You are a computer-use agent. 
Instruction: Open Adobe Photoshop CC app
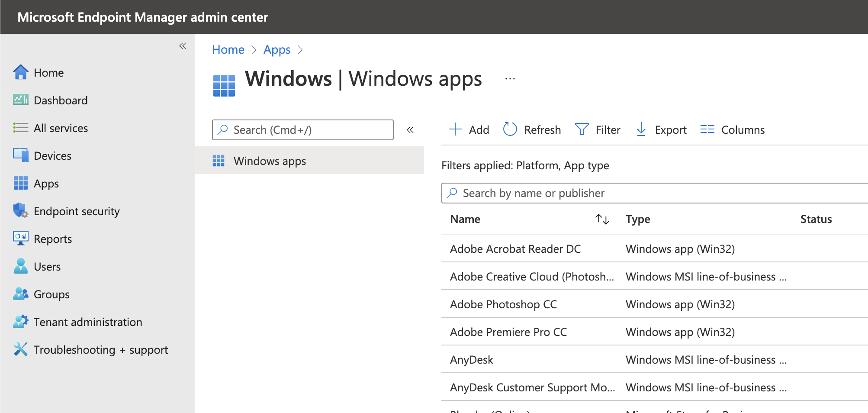[503, 304]
